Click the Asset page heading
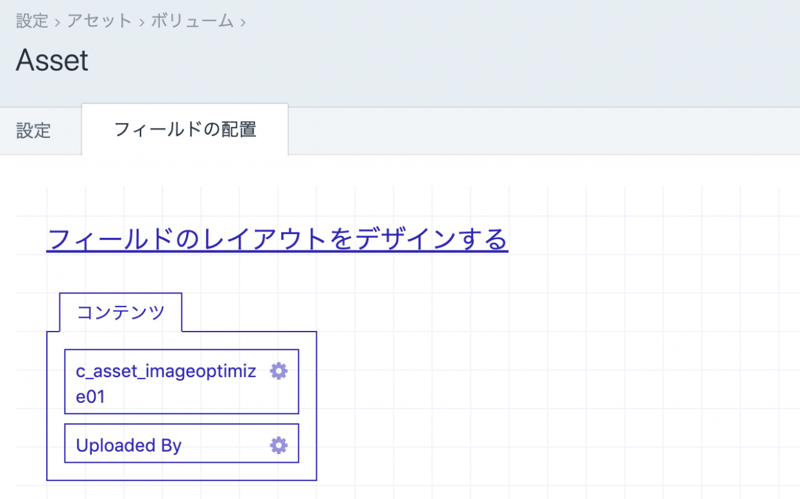The image size is (800, 499). coord(52,61)
